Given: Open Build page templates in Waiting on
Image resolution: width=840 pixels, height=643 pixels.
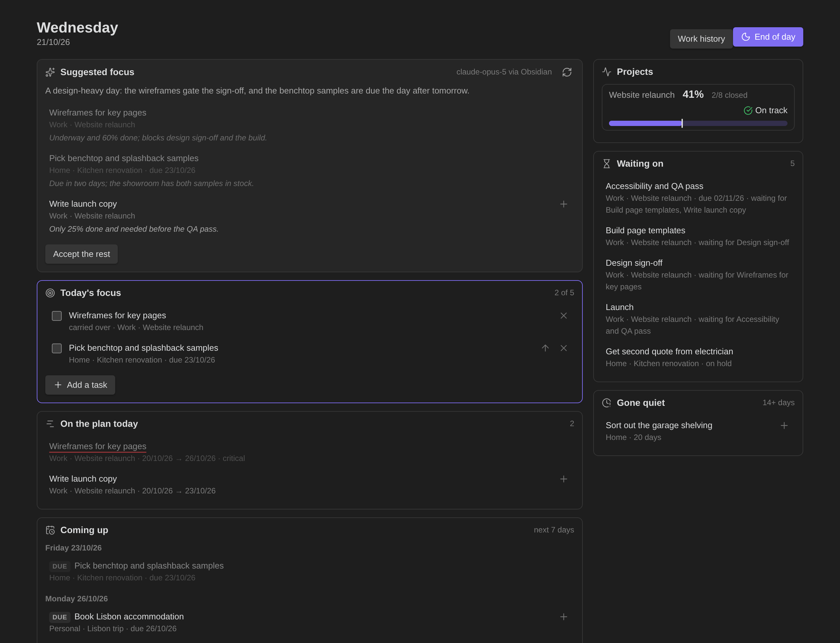Looking at the screenshot, I should (645, 230).
